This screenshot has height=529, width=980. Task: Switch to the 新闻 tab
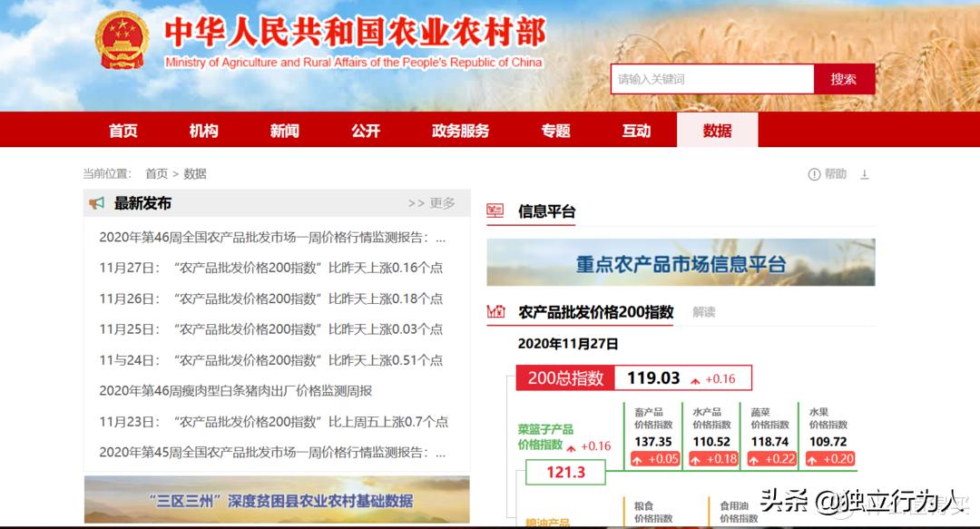click(284, 131)
